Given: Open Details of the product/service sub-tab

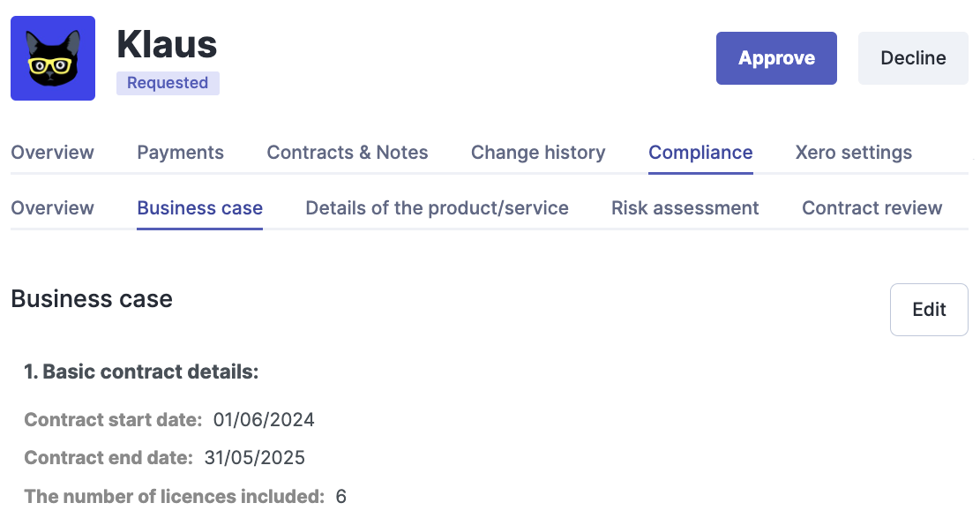Looking at the screenshot, I should click(x=437, y=208).
